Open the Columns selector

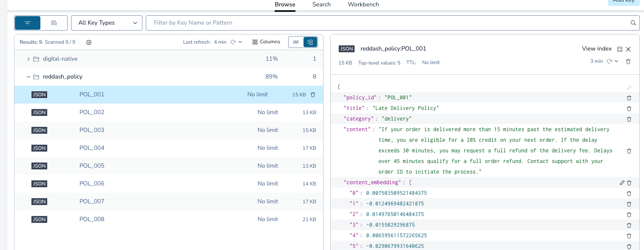[267, 42]
